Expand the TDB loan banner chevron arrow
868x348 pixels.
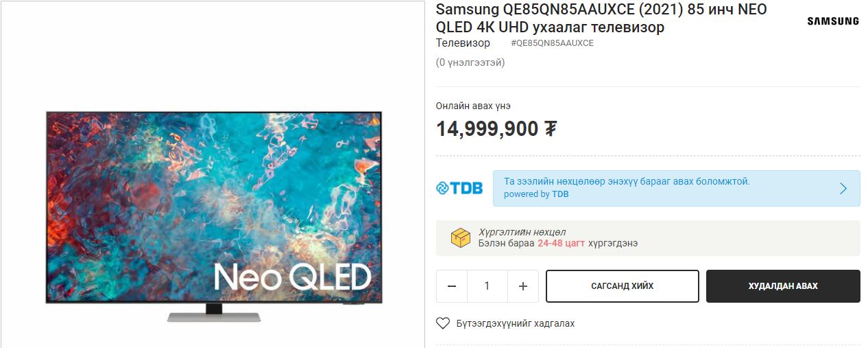843,189
